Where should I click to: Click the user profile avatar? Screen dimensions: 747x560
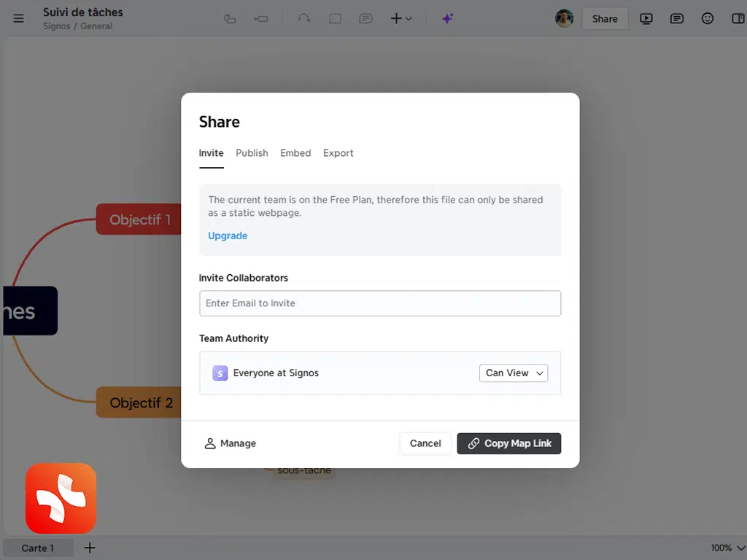click(x=564, y=19)
